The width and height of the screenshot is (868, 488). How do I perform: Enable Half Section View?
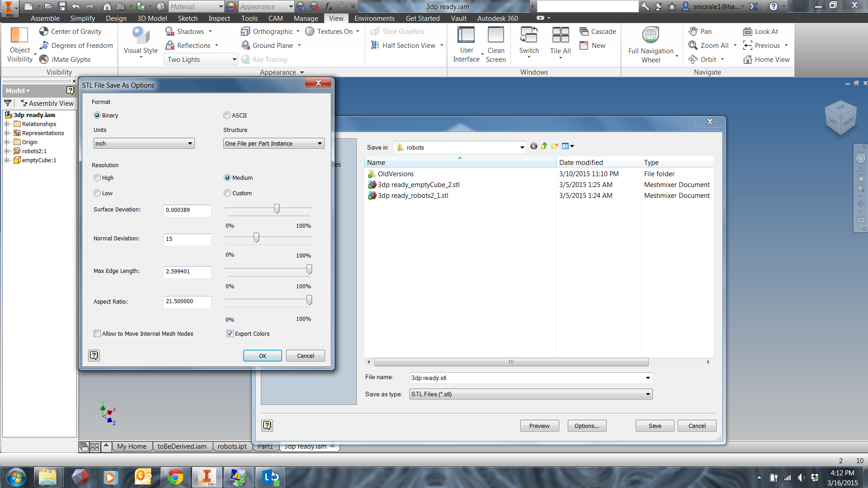pos(406,45)
